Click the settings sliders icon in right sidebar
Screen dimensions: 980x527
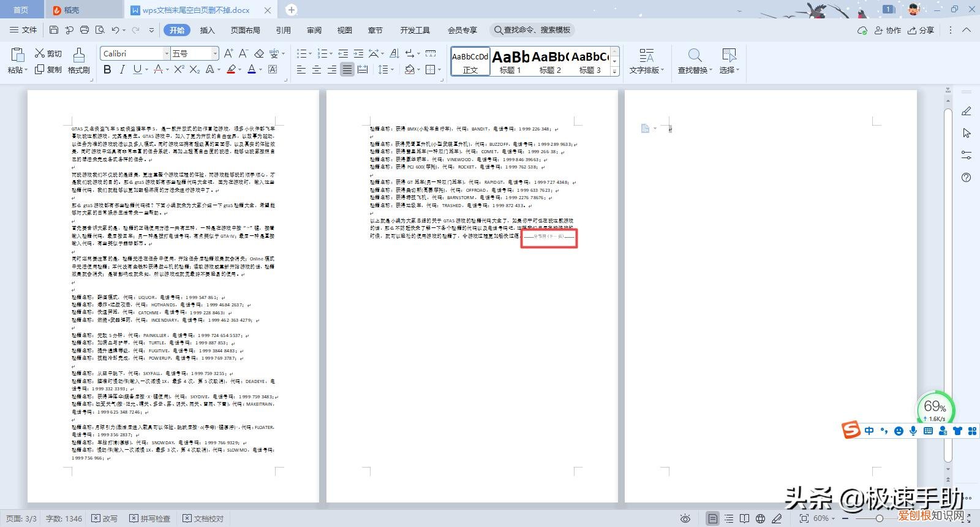(967, 156)
